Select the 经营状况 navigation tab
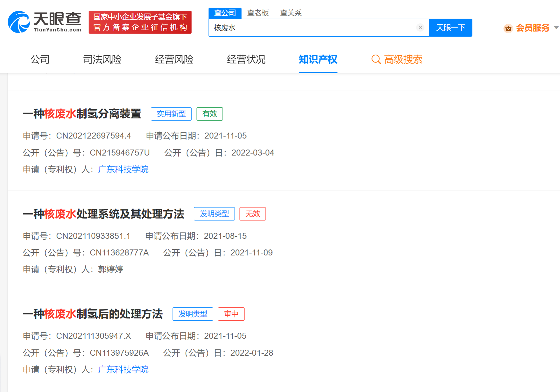 [246, 59]
